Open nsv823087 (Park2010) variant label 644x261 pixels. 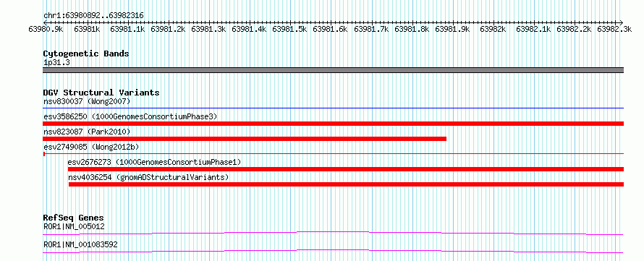click(x=87, y=132)
